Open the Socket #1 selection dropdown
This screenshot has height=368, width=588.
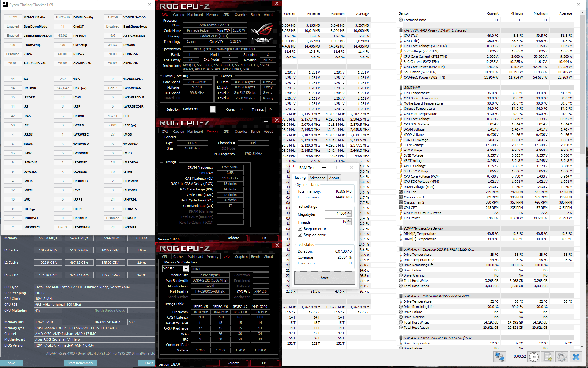click(213, 109)
